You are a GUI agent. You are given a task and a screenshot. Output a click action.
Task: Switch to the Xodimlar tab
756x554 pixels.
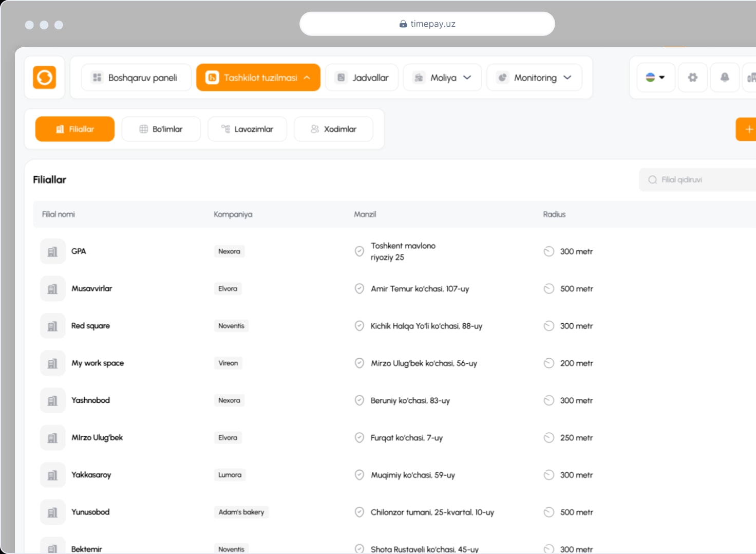(334, 129)
